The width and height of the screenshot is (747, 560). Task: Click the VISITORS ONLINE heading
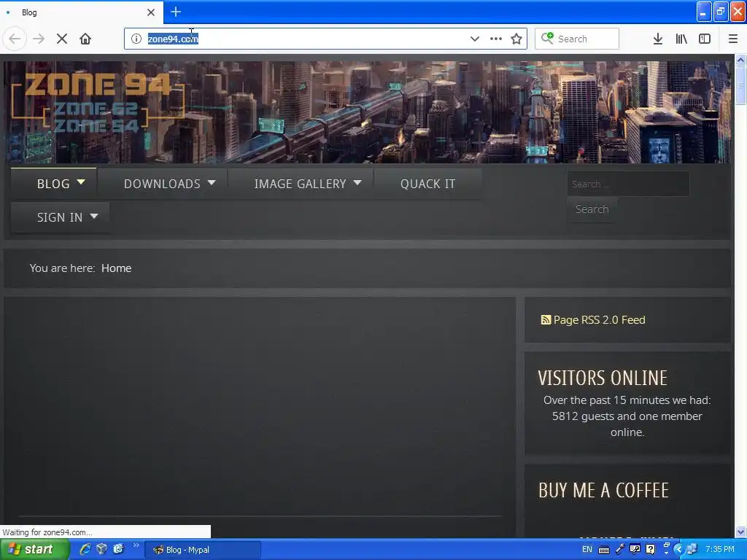point(603,378)
